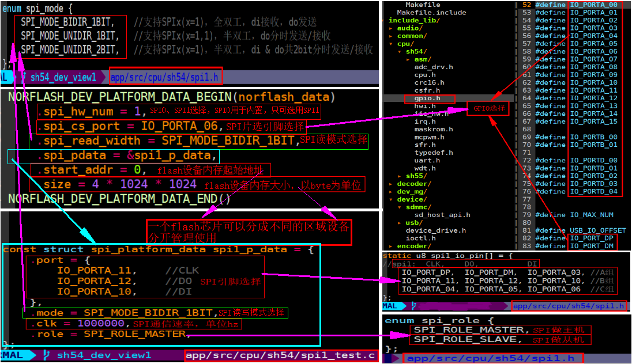Expand the audio/ folder arrow
The height and width of the screenshot is (364, 632).
[x=390, y=28]
